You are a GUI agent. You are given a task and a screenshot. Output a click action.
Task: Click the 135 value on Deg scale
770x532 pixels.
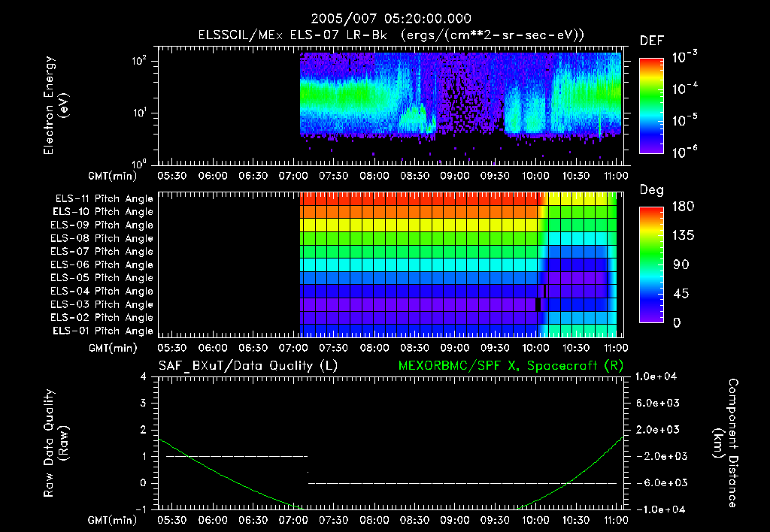pos(683,235)
